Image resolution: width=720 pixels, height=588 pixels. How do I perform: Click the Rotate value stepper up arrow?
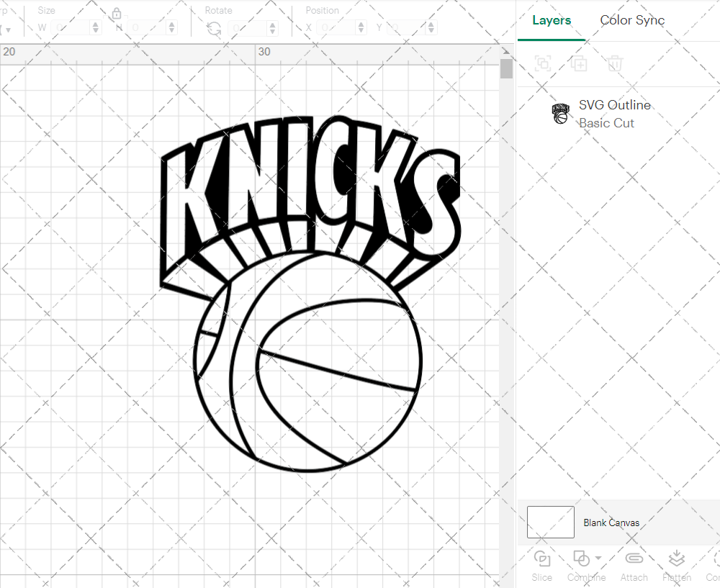(x=272, y=24)
